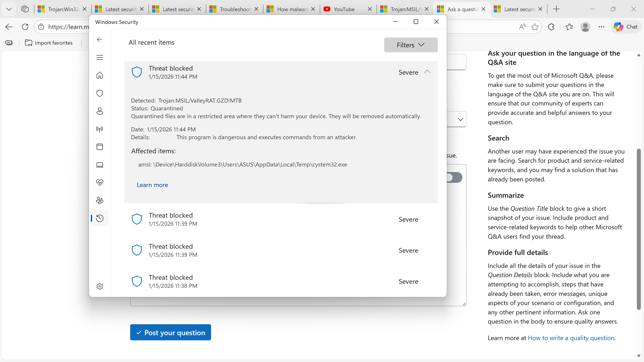Open the Account protection page
Image resolution: width=644 pixels, height=362 pixels.
[100, 111]
